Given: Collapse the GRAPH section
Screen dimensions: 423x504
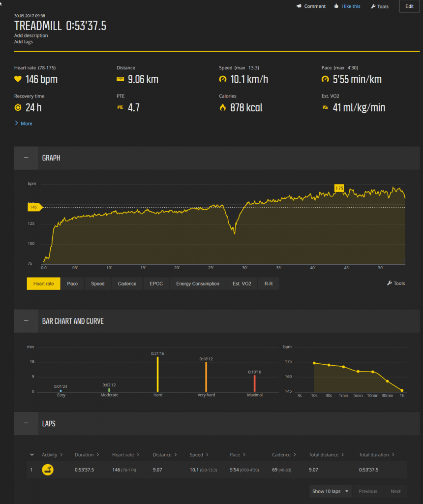Looking at the screenshot, I should 26,158.
